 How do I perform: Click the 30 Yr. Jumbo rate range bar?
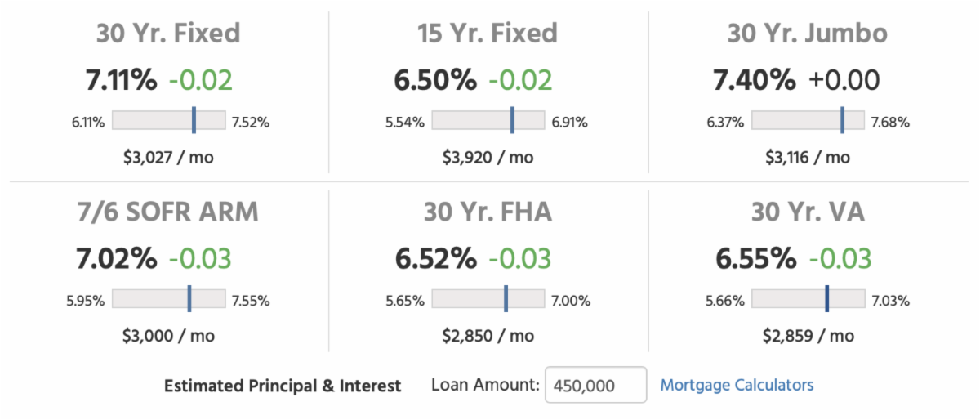point(808,120)
